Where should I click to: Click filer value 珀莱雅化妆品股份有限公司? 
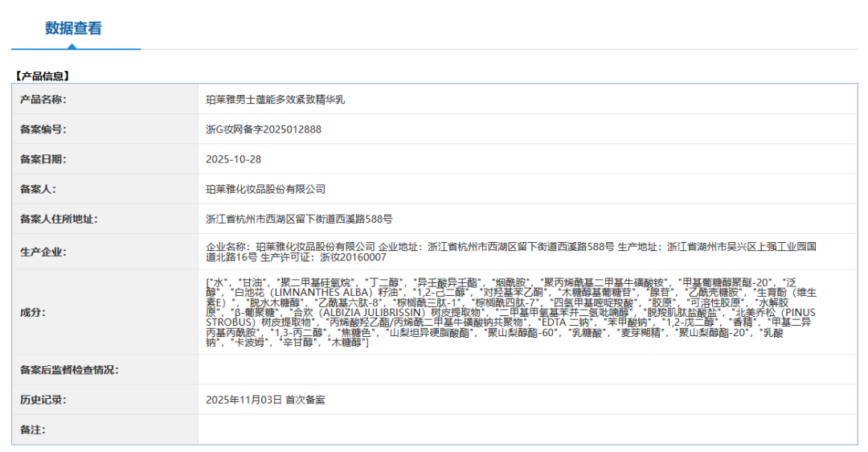(x=266, y=189)
